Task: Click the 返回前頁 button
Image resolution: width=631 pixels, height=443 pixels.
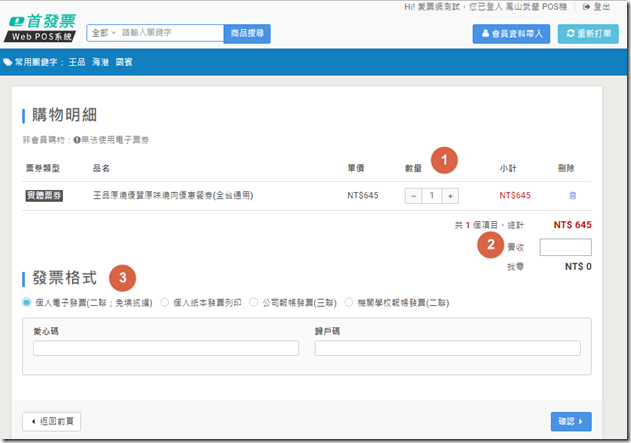Action: click(x=52, y=421)
